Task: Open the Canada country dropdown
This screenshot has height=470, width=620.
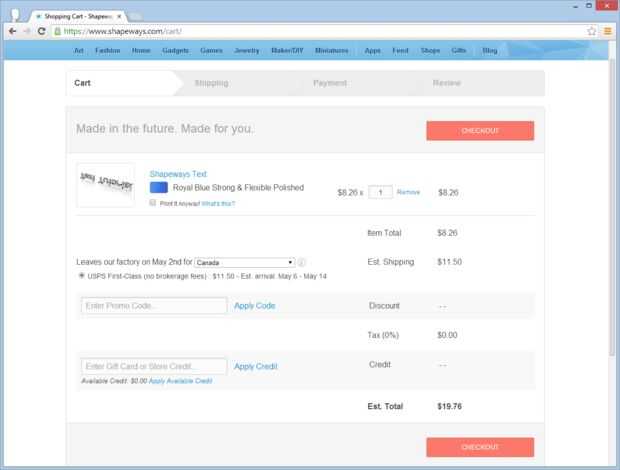Action: [245, 262]
